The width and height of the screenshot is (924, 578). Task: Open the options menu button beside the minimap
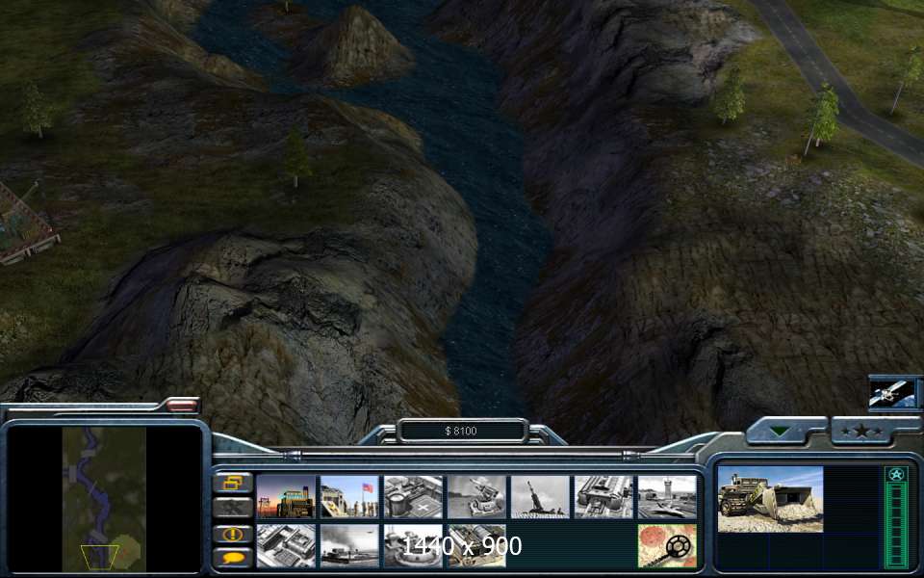click(233, 483)
